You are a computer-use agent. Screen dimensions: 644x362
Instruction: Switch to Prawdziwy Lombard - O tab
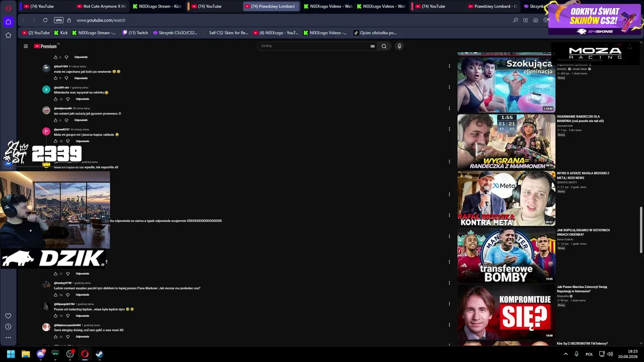pyautogui.click(x=493, y=7)
